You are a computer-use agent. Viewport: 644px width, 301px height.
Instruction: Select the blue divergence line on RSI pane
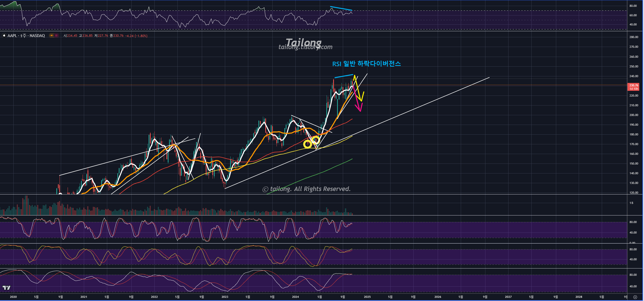point(341,8)
